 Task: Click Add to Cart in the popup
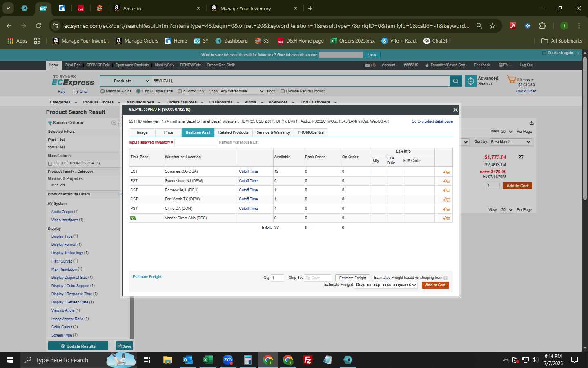[x=435, y=285]
